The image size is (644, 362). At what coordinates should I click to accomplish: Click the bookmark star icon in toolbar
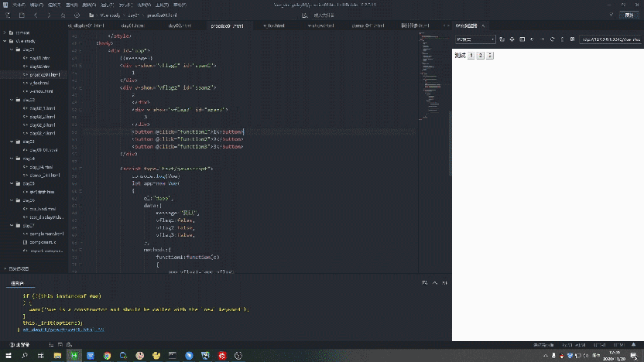(x=63, y=15)
